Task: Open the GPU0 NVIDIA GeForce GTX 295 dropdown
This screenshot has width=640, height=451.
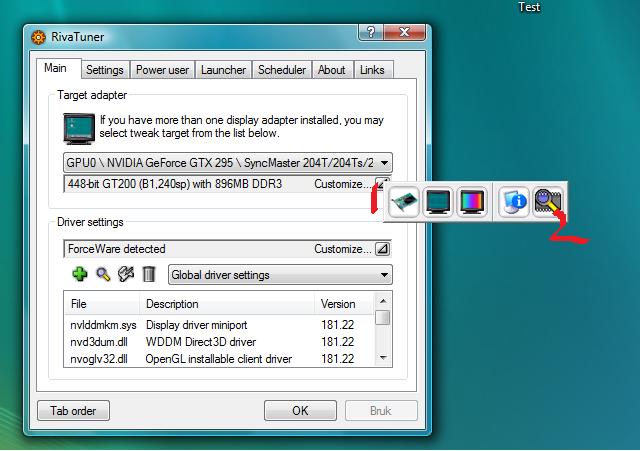Action: coord(228,163)
